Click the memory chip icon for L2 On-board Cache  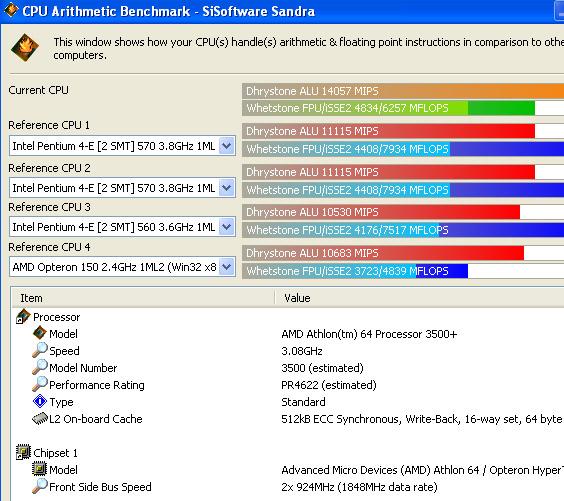[40, 418]
